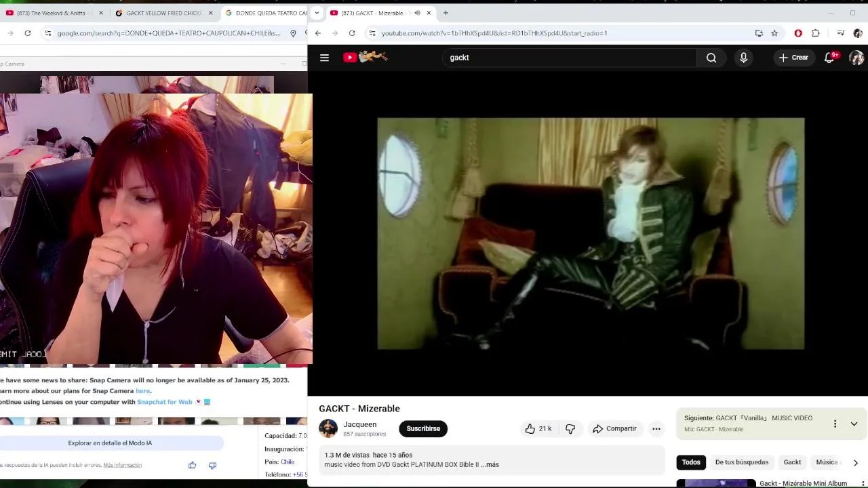The image size is (868, 488).
Task: Open YouTube notifications bell
Action: click(x=829, y=58)
